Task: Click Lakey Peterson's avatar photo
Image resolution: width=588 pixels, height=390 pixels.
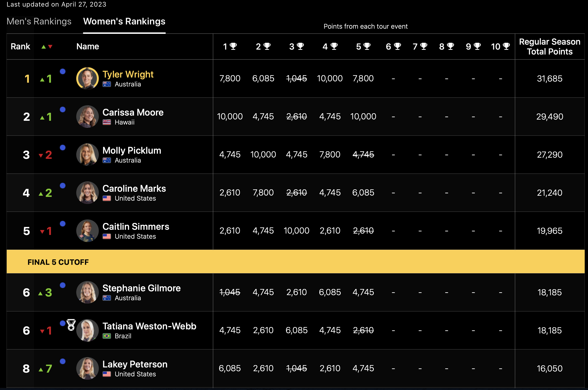Action: pos(88,368)
